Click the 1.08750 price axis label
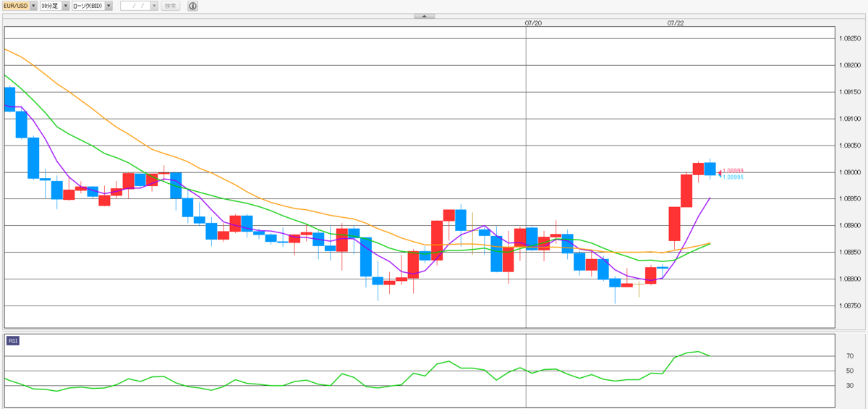 pos(851,306)
